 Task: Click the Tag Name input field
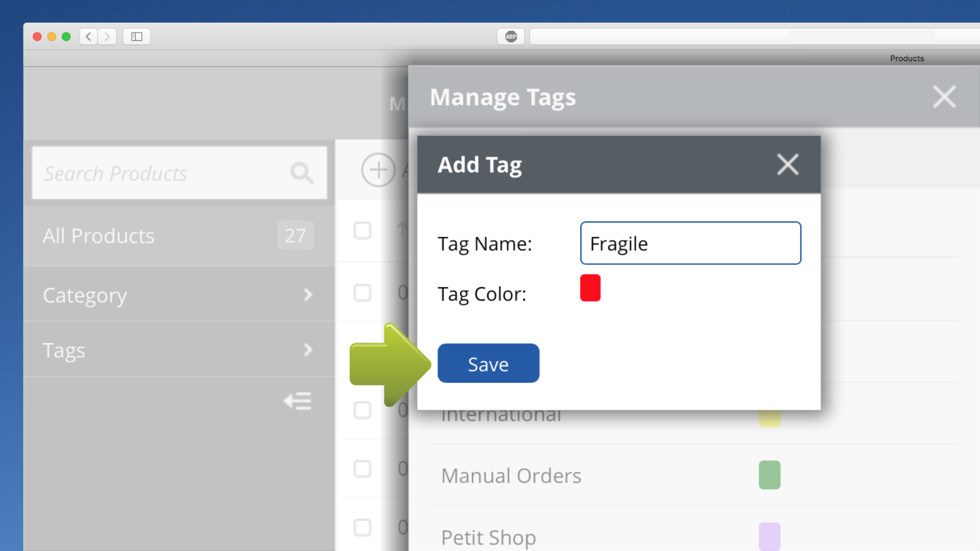pos(691,243)
